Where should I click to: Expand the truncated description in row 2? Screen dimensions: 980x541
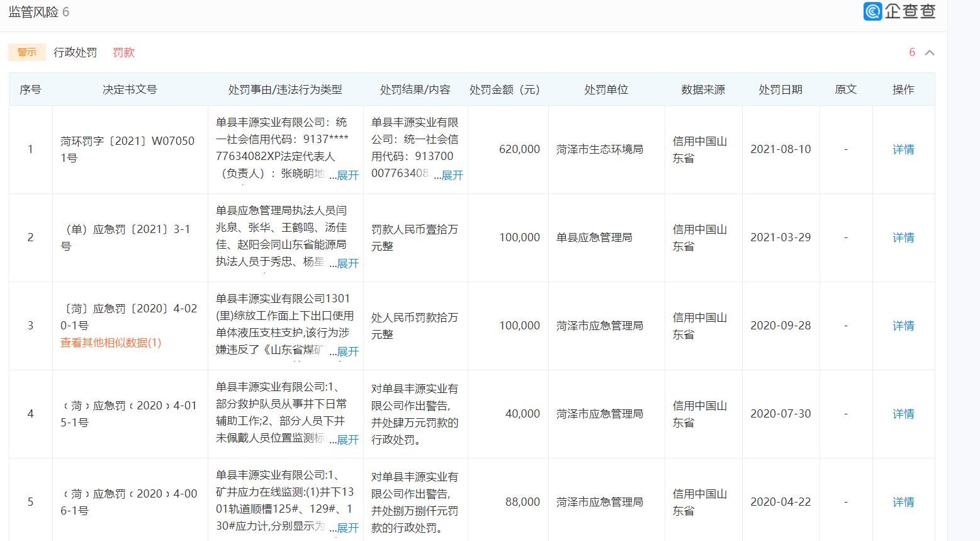tap(347, 264)
